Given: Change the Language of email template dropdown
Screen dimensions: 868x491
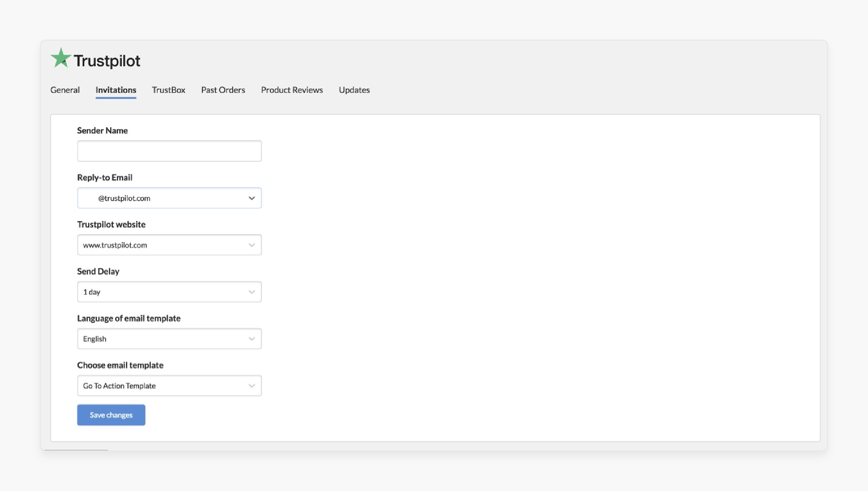Looking at the screenshot, I should tap(169, 339).
